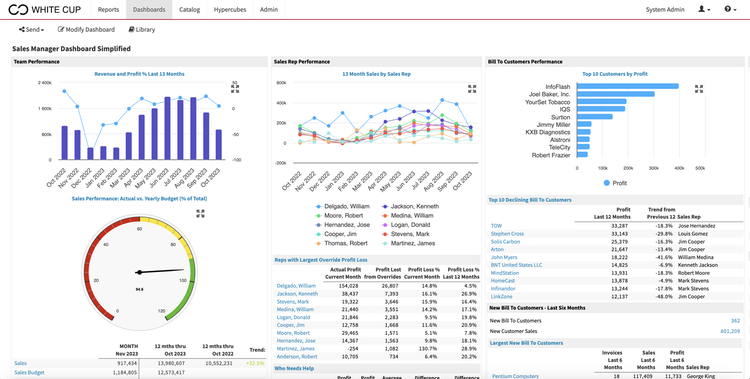The width and height of the screenshot is (750, 379).
Task: Open Largest New Bill To Customers link
Action: pyautogui.click(x=526, y=343)
